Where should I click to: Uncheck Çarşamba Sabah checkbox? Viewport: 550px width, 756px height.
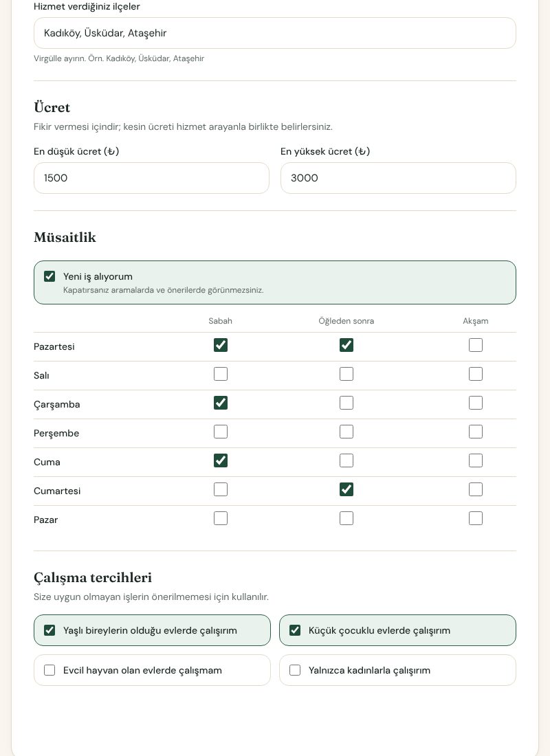[221, 403]
